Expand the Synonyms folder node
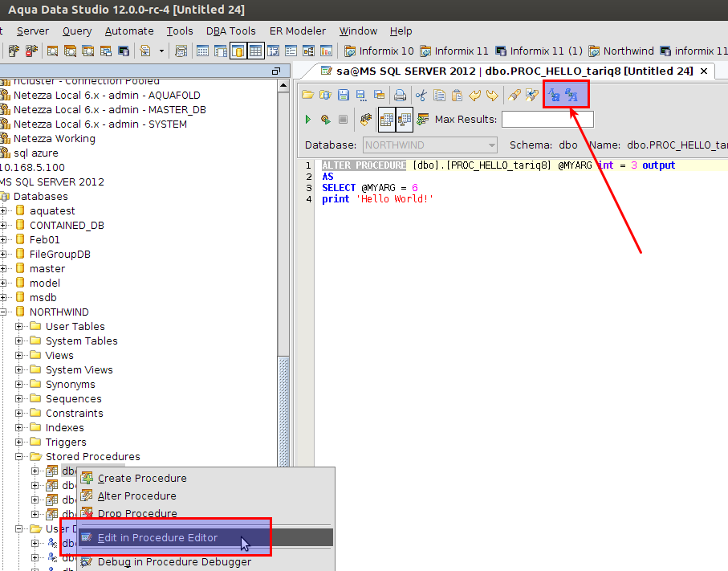The width and height of the screenshot is (728, 571). point(19,384)
